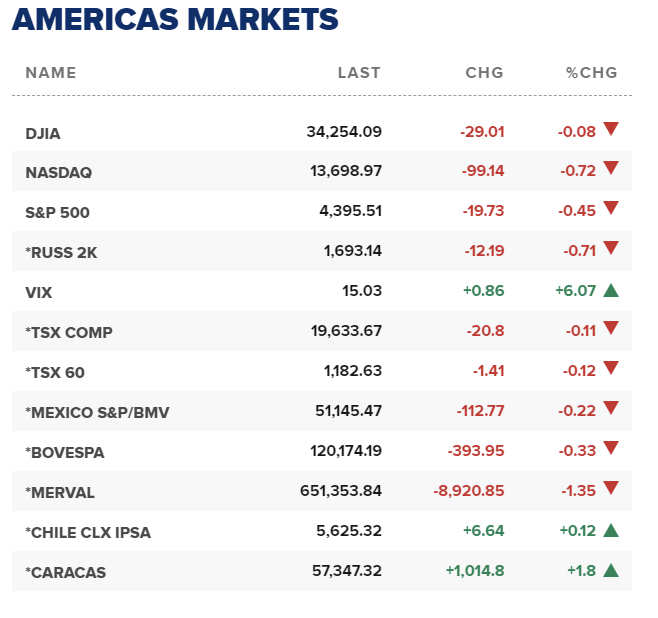Click the green up arrow for VIX

[611, 290]
